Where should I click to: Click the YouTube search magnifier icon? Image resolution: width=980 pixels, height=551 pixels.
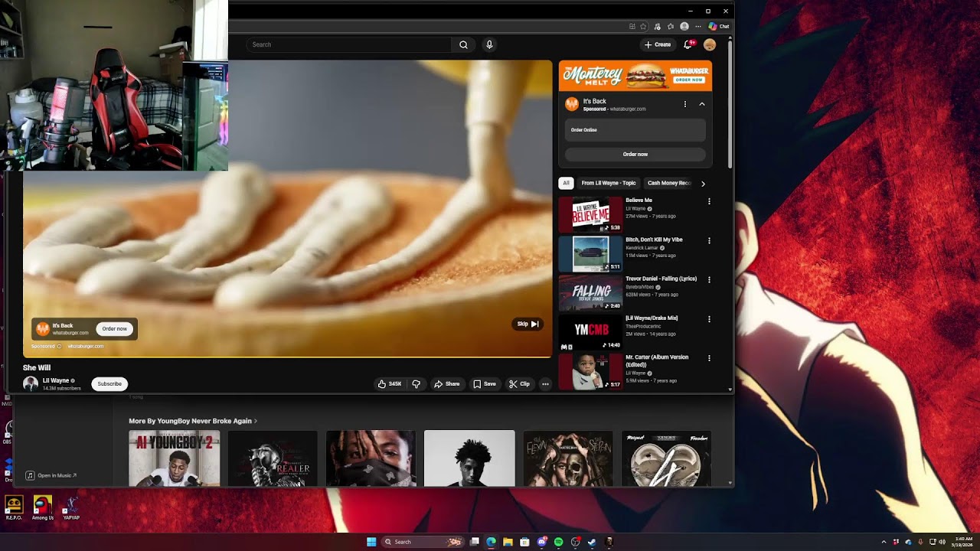tap(463, 44)
